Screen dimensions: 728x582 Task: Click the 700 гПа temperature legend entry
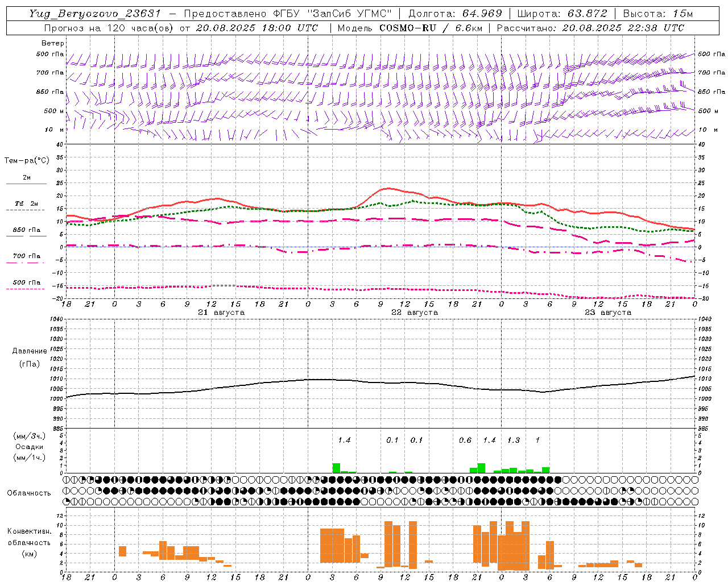coord(26,256)
